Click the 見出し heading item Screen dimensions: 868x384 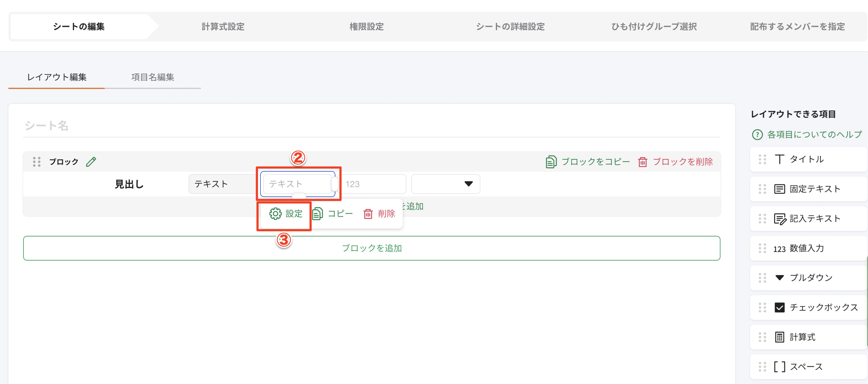coord(129,184)
